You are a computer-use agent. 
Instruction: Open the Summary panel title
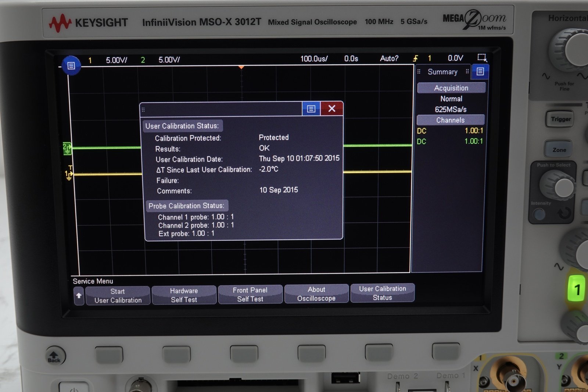tap(442, 72)
